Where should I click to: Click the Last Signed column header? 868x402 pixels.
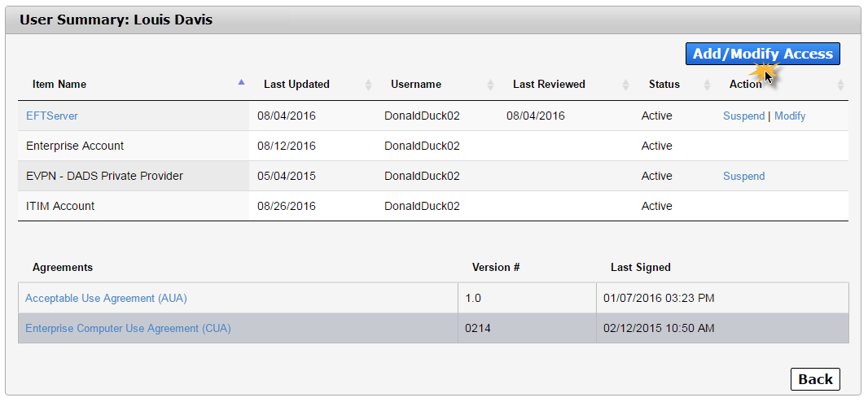641,267
